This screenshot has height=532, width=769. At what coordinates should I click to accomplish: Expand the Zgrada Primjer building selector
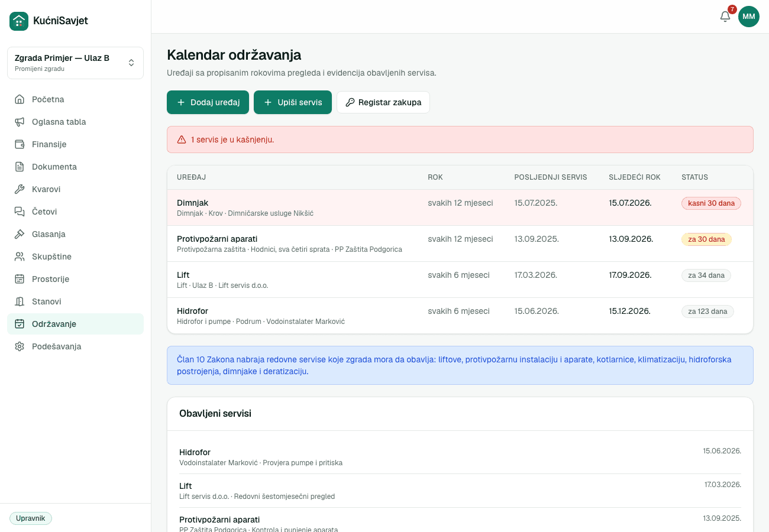point(75,63)
